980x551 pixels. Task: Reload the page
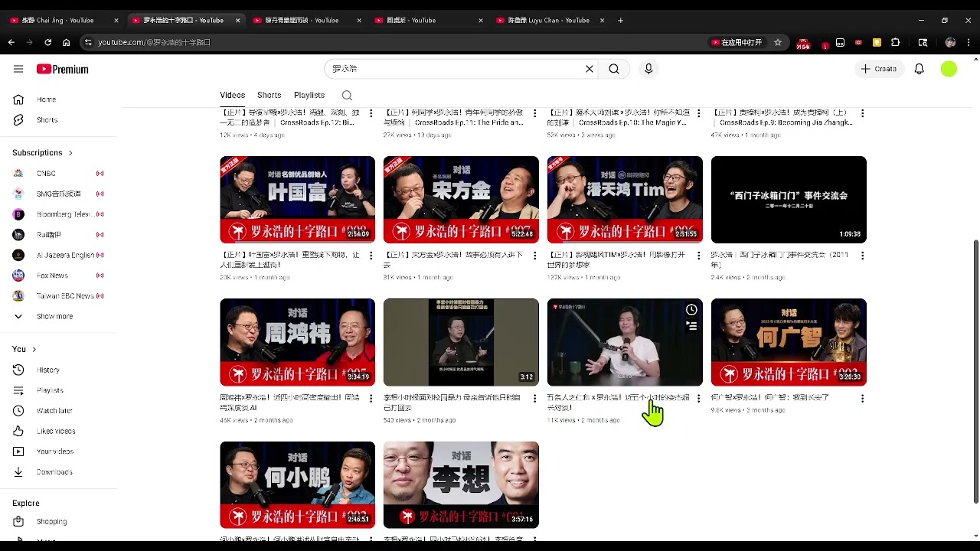click(x=47, y=42)
